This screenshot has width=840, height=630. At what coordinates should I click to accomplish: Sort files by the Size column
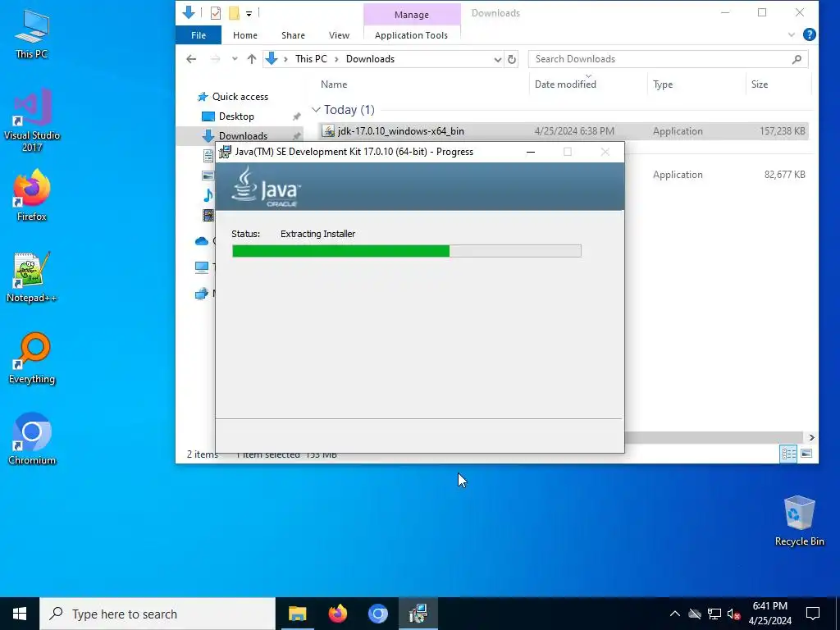759,84
